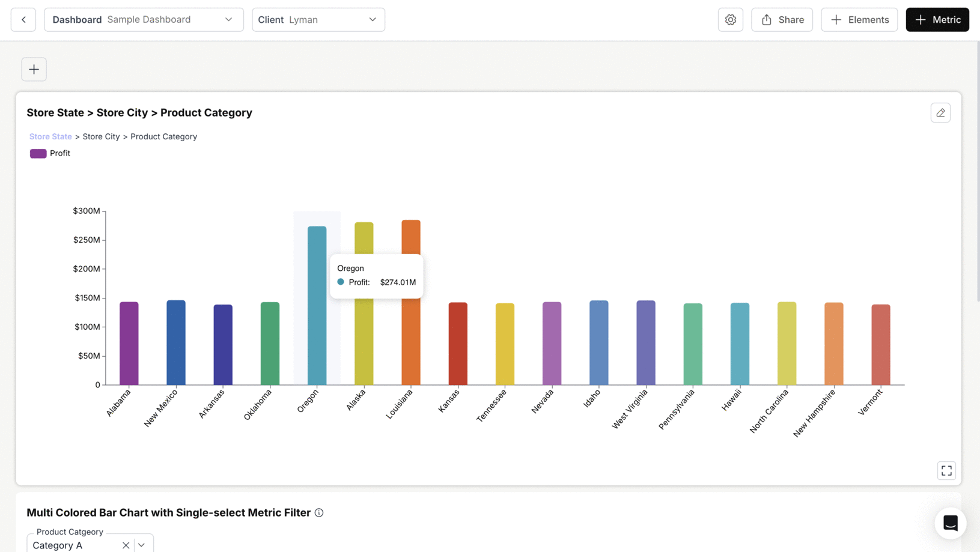Click inside the Category A filter field
The width and height of the screenshot is (980, 552).
click(x=72, y=545)
